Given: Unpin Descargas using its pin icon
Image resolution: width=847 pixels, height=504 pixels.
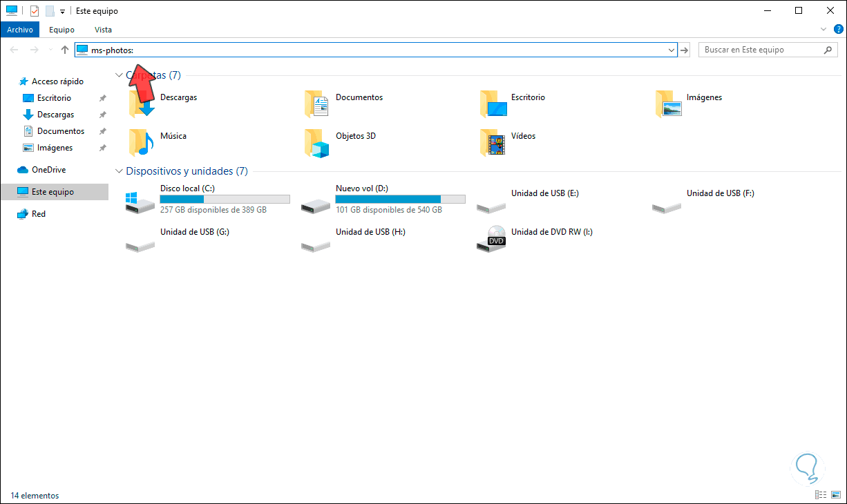Looking at the screenshot, I should (102, 115).
